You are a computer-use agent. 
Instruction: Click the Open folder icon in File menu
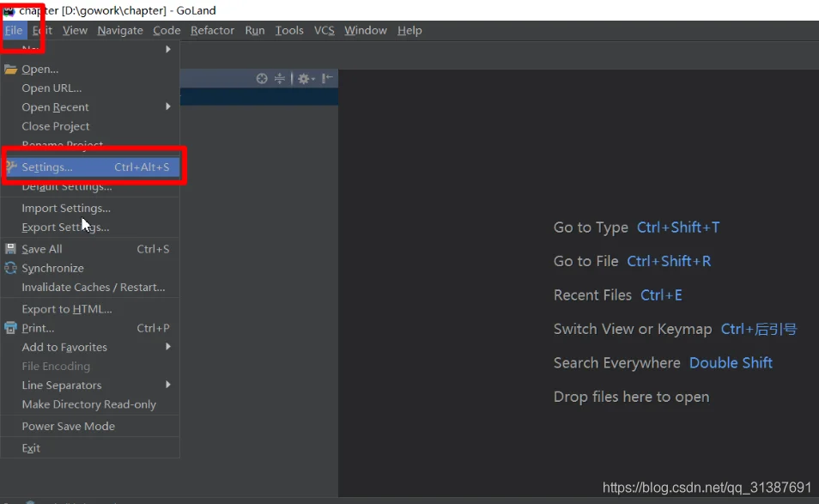click(x=10, y=69)
